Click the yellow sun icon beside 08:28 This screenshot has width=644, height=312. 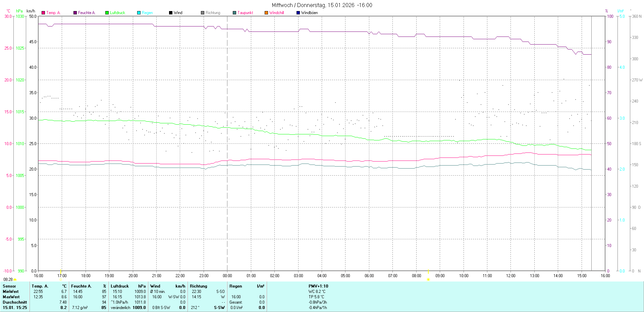(x=15, y=279)
